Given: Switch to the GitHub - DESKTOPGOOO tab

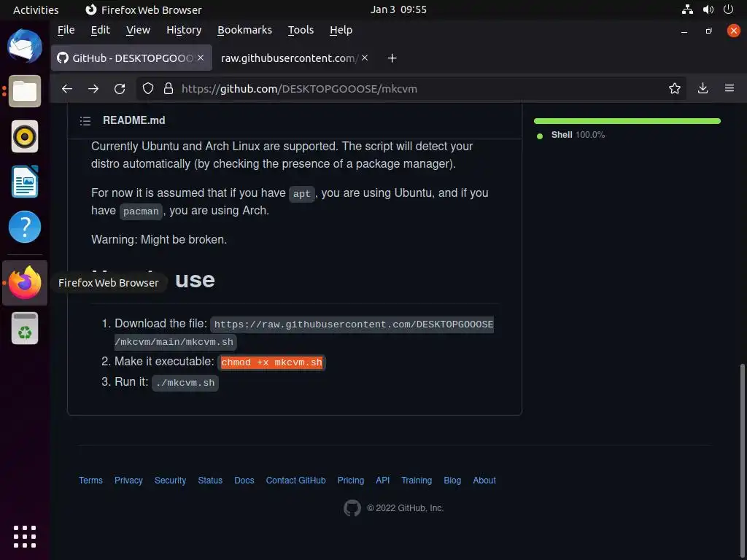Looking at the screenshot, I should click(131, 58).
